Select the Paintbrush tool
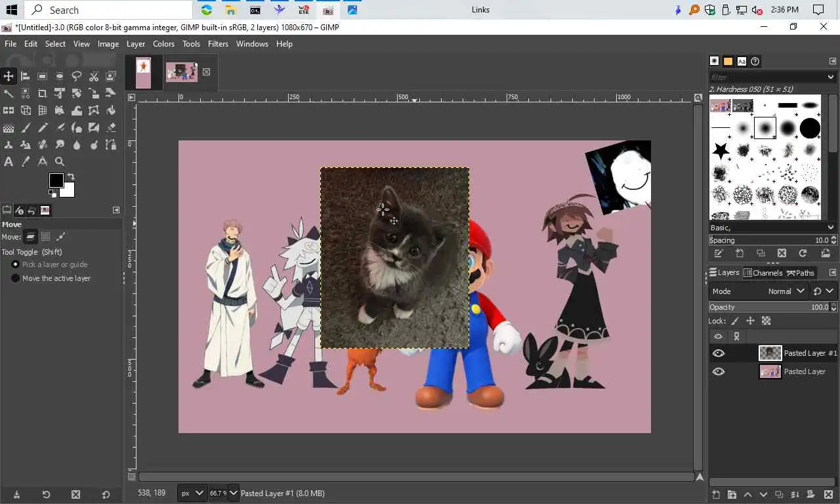840x504 pixels. (x=26, y=127)
